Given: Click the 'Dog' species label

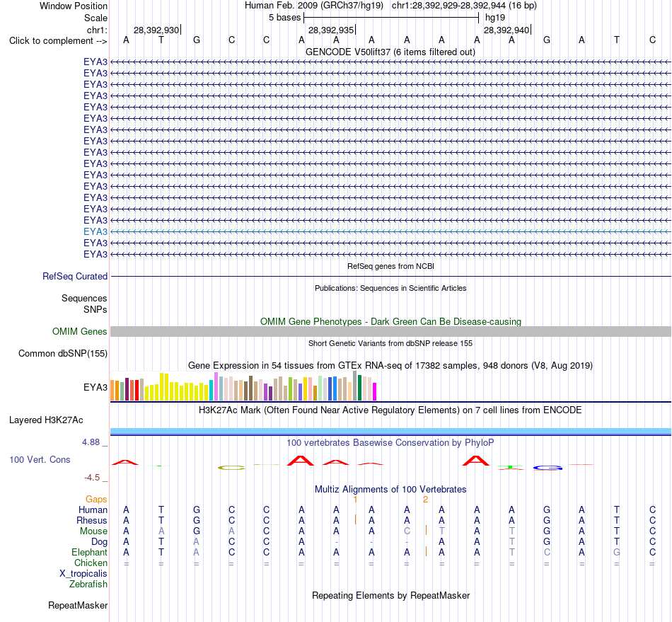Looking at the screenshot, I should 99,542.
